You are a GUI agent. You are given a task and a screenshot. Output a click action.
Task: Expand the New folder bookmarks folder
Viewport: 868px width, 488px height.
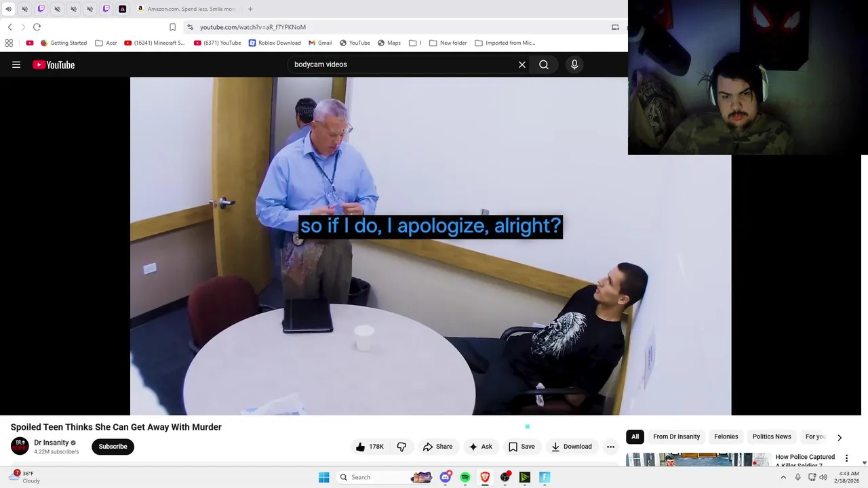coord(448,43)
